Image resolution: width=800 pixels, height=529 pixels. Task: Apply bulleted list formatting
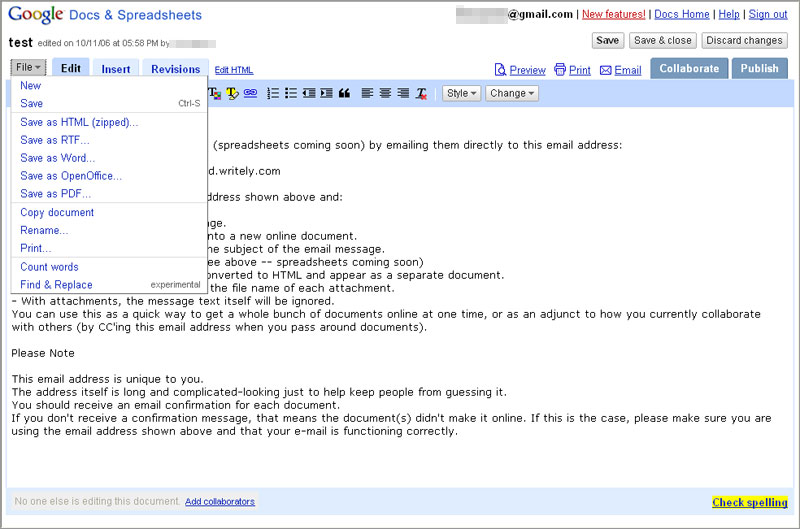[x=291, y=93]
